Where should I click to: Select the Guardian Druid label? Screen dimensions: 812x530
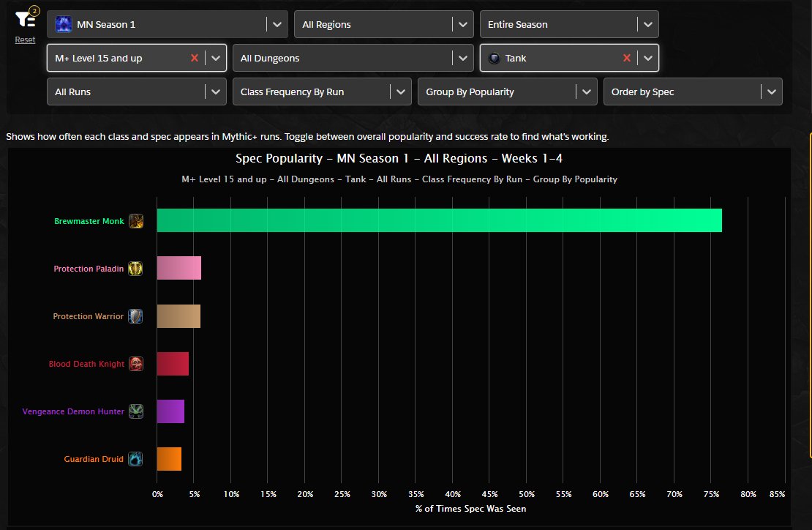(x=94, y=459)
